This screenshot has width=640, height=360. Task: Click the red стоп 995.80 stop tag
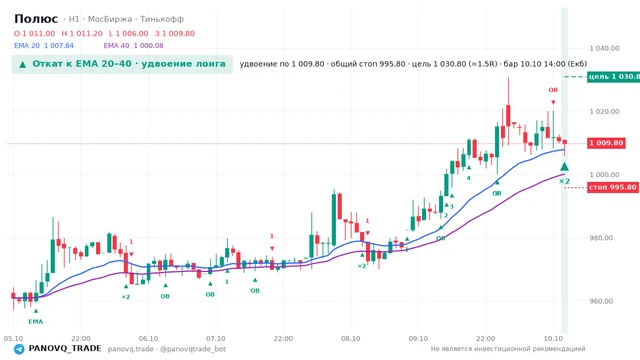pyautogui.click(x=613, y=187)
